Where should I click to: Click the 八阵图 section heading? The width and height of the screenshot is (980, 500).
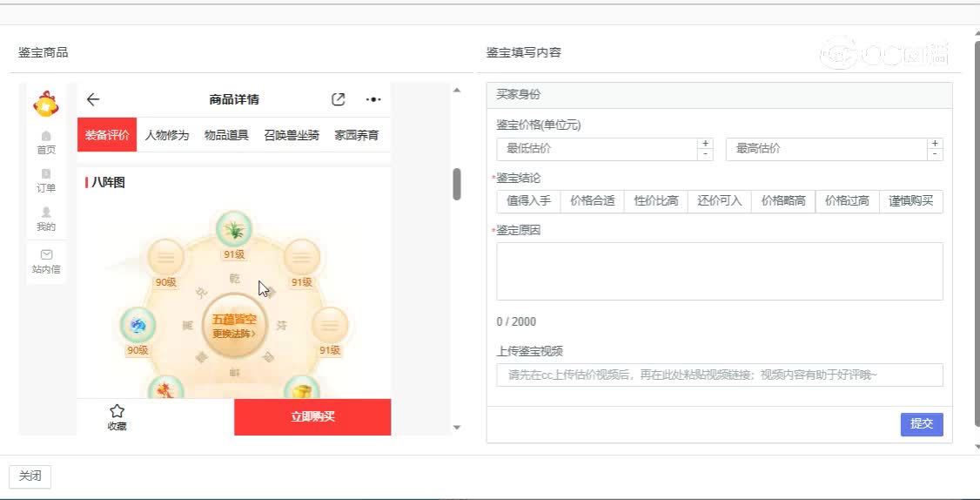108,183
